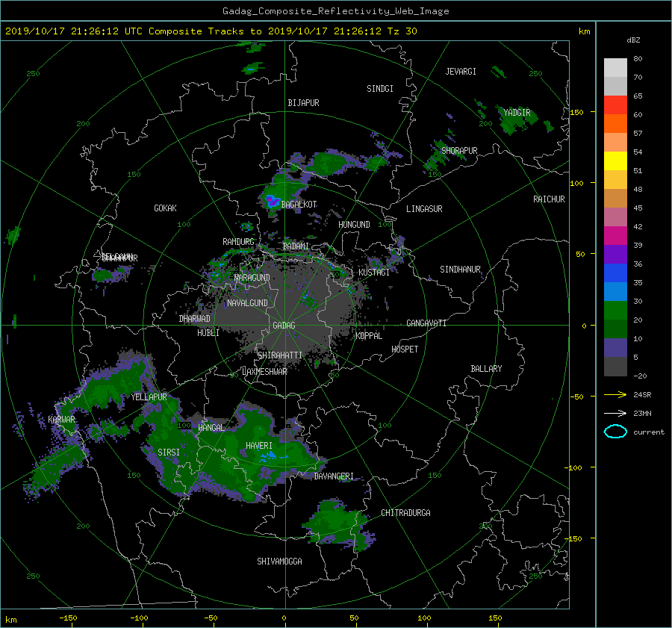The image size is (672, 628).
Task: Click the GANGAVATI city label
Action: (426, 323)
